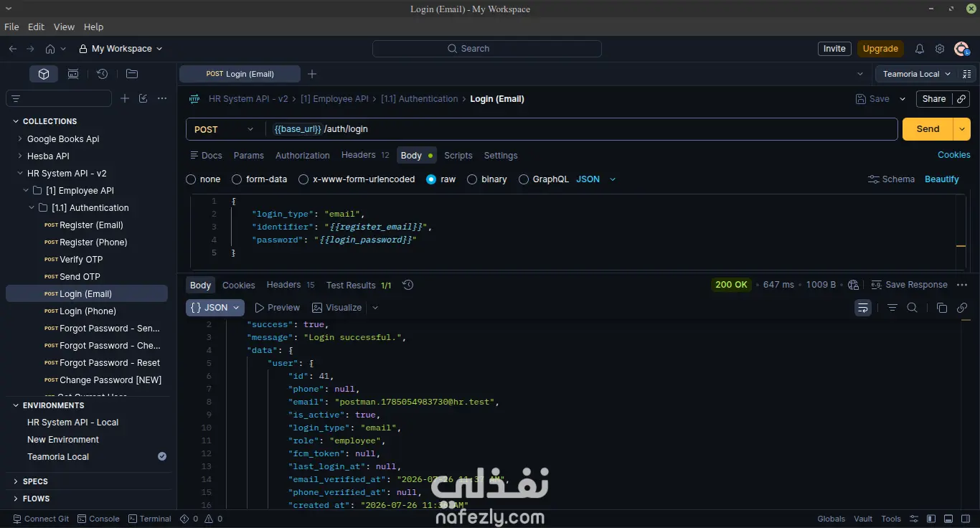Click the home icon
This screenshot has height=528, width=980.
(50, 49)
